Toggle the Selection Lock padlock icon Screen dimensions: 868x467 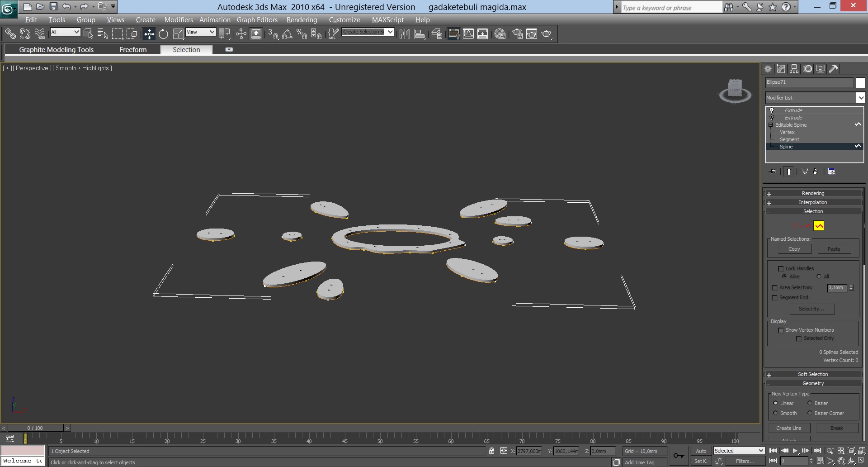coord(491,451)
